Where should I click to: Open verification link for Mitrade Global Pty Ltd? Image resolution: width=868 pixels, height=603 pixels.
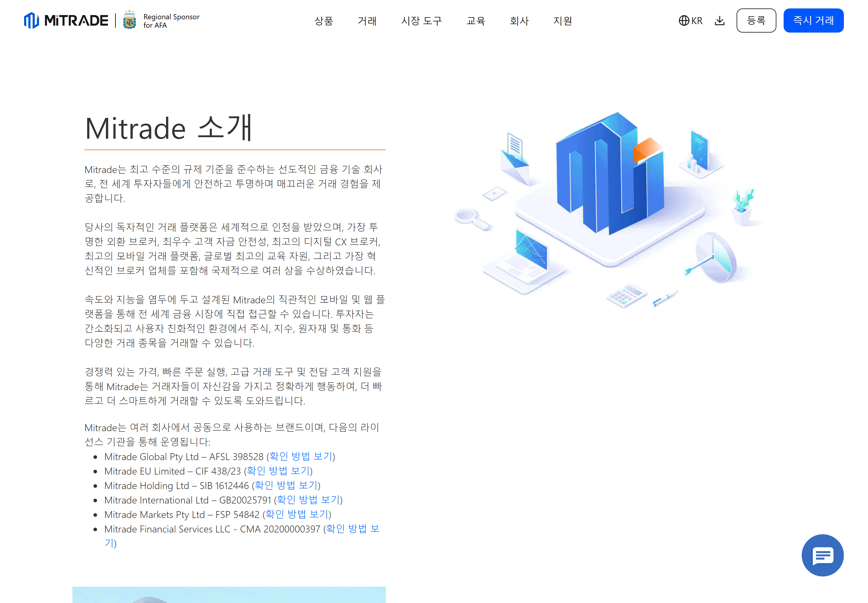click(x=301, y=456)
